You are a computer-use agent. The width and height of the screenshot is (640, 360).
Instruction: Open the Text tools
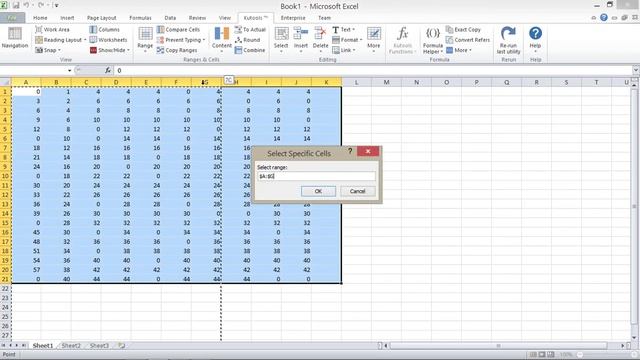click(x=343, y=30)
